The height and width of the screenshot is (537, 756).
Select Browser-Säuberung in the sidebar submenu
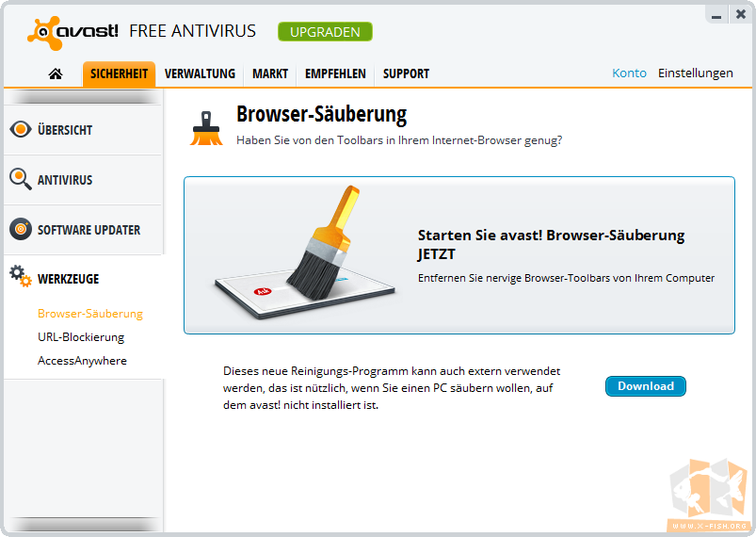90,314
